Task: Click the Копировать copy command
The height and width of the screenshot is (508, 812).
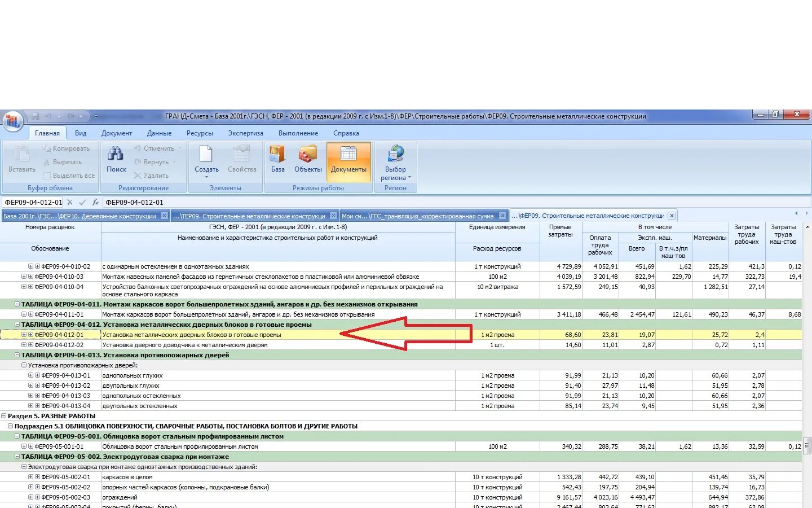Action: [x=66, y=148]
